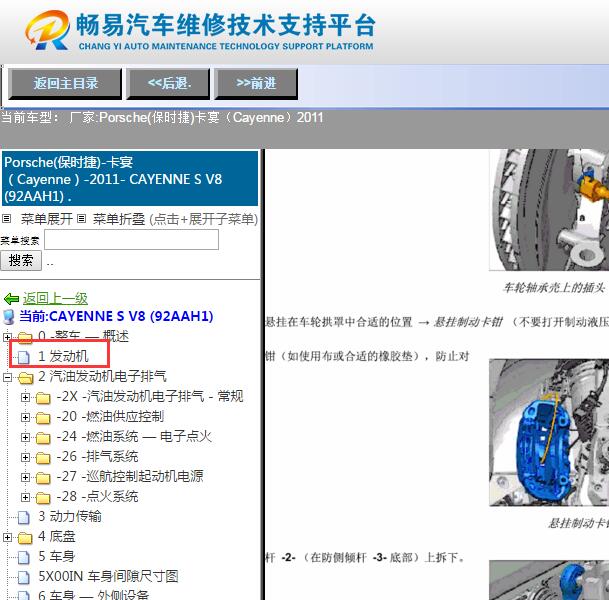The width and height of the screenshot is (609, 600).
Task: Click the 搜索 search button
Action: click(21, 260)
